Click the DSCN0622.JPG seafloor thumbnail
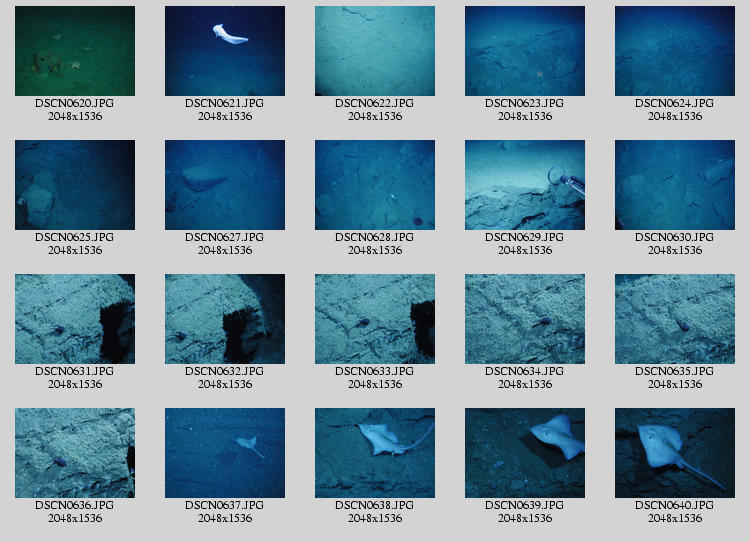Screen dimensions: 750x542 375,51
